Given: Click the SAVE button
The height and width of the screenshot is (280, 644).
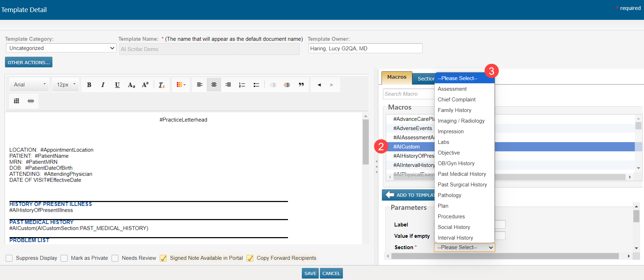Looking at the screenshot, I should click(310, 273).
